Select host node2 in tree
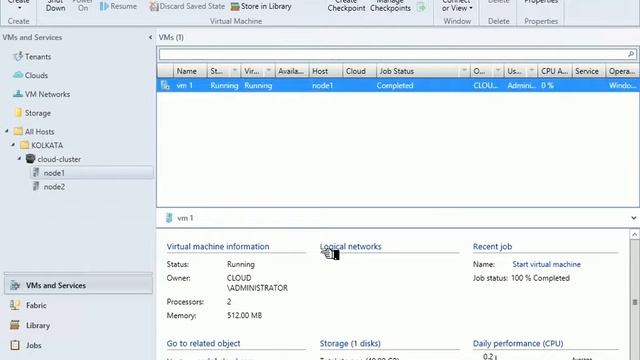The height and width of the screenshot is (360, 640). [54, 187]
